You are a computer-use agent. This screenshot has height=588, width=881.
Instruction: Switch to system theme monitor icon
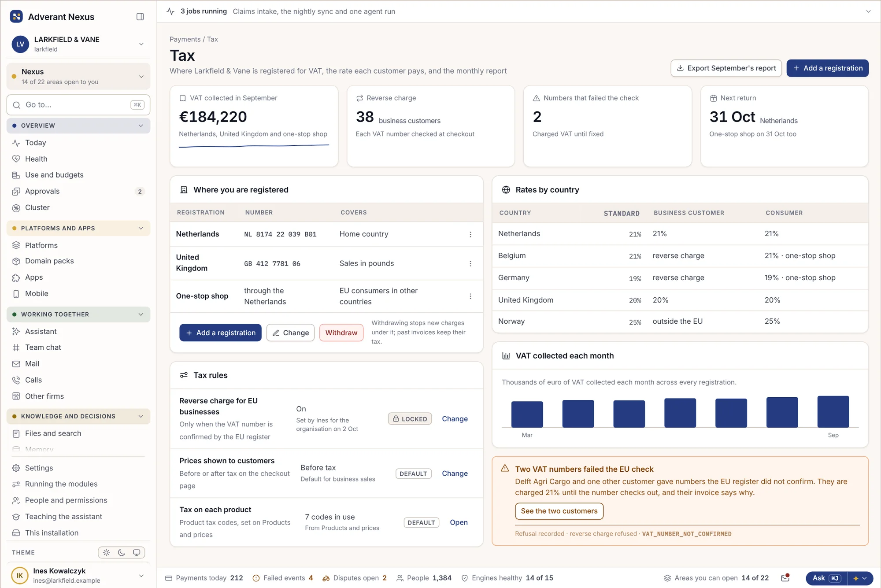pos(137,552)
